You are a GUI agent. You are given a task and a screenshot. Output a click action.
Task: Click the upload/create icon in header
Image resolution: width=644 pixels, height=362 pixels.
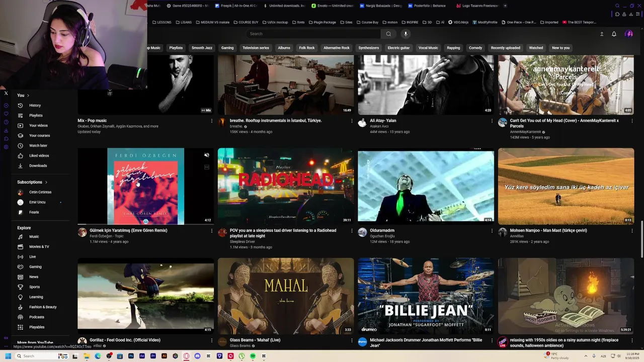[x=602, y=34]
